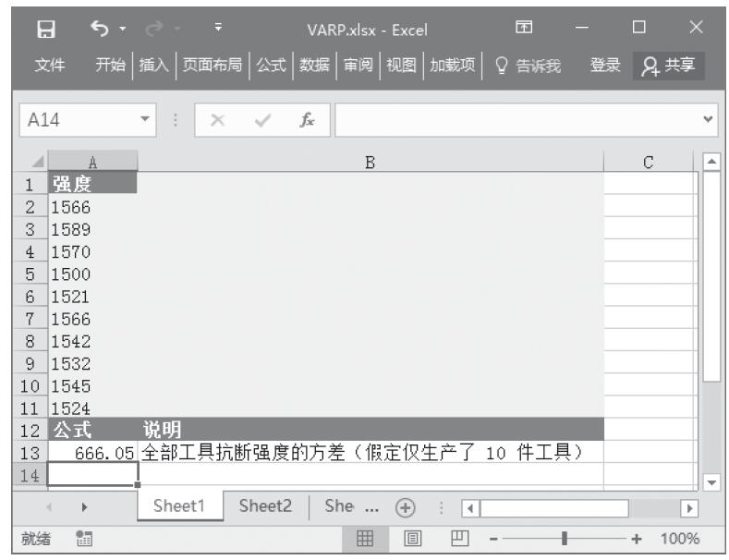Viewport: 729px width, 560px height.
Task: Click the Undo arrow icon
Action: (x=98, y=30)
